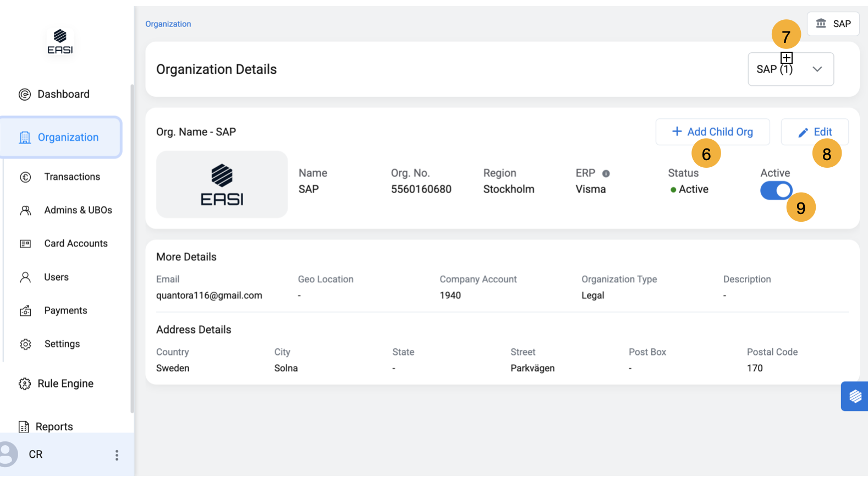Click the EASI logo in sidebar

point(60,42)
